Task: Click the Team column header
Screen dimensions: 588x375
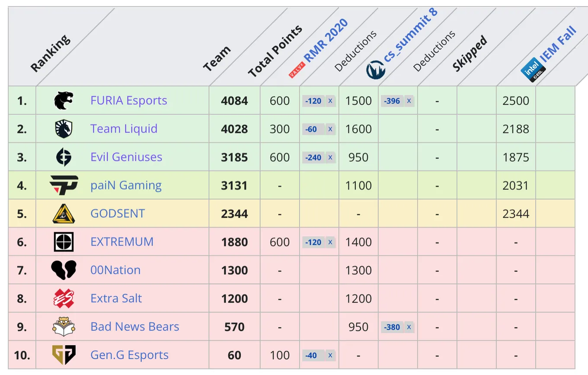Action: click(x=217, y=59)
